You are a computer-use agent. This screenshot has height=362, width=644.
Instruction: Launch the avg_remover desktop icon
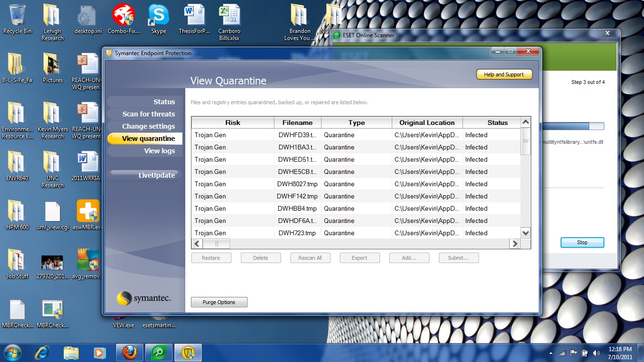pos(88,264)
